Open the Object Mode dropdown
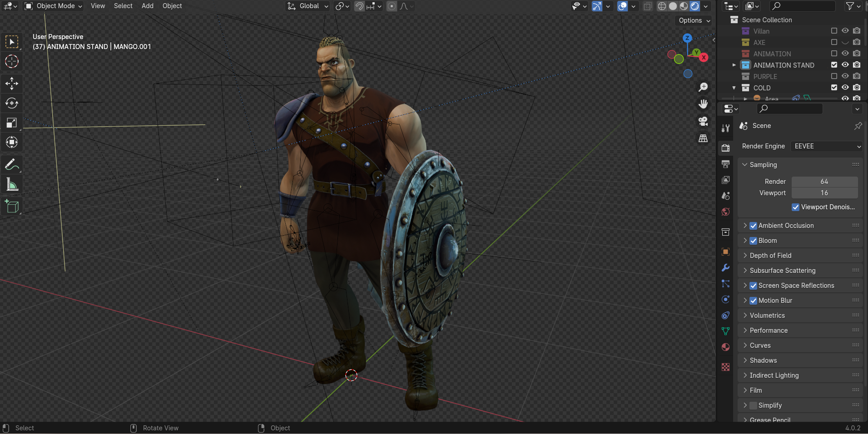This screenshot has height=434, width=868. 54,6
